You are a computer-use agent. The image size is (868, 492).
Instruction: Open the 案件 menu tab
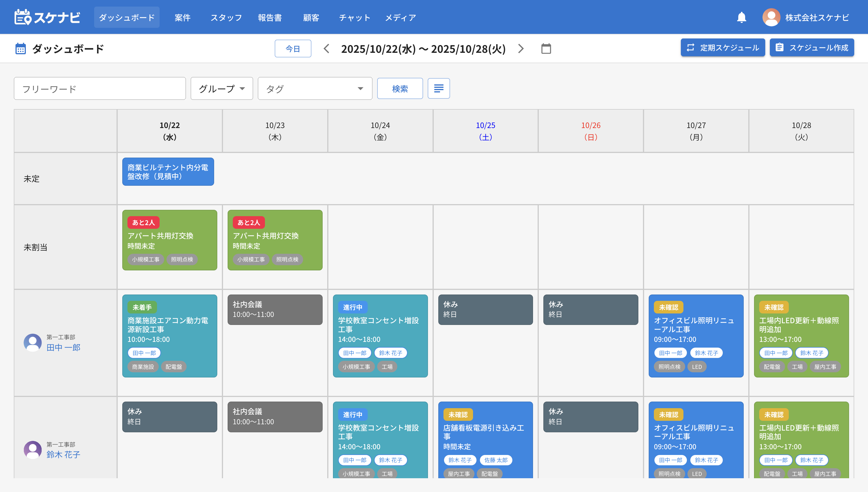(183, 18)
